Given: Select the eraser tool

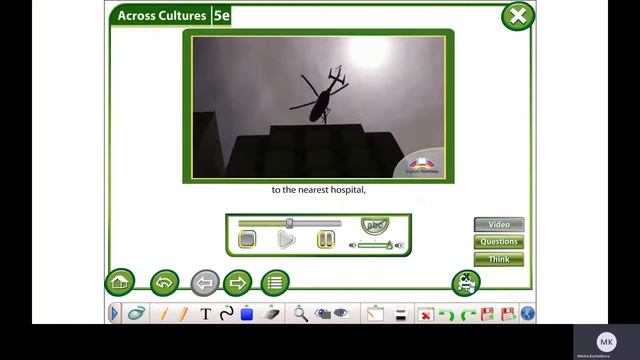Looking at the screenshot, I should coord(271,313).
